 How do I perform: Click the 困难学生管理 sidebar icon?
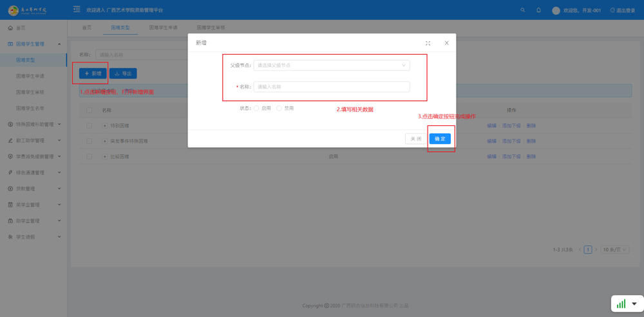click(11, 44)
